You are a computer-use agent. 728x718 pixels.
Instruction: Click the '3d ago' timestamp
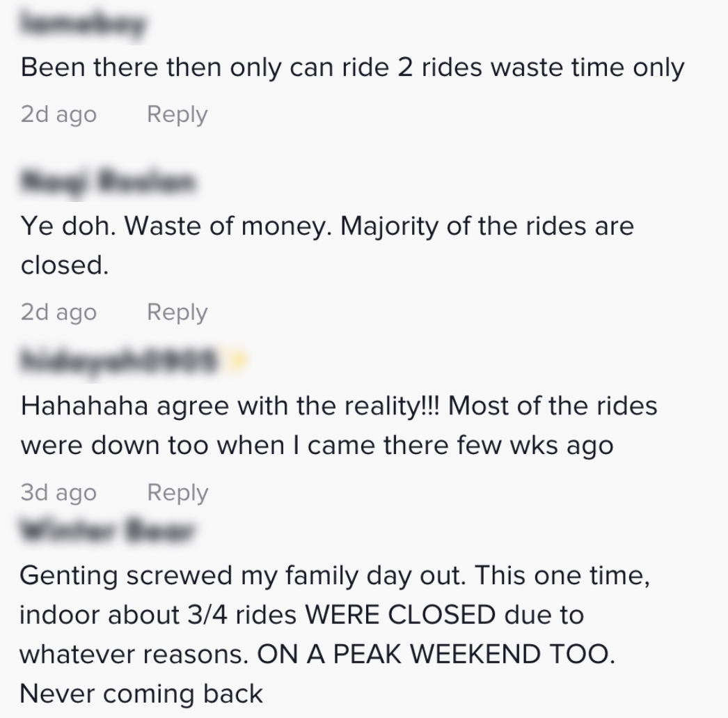tap(58, 492)
